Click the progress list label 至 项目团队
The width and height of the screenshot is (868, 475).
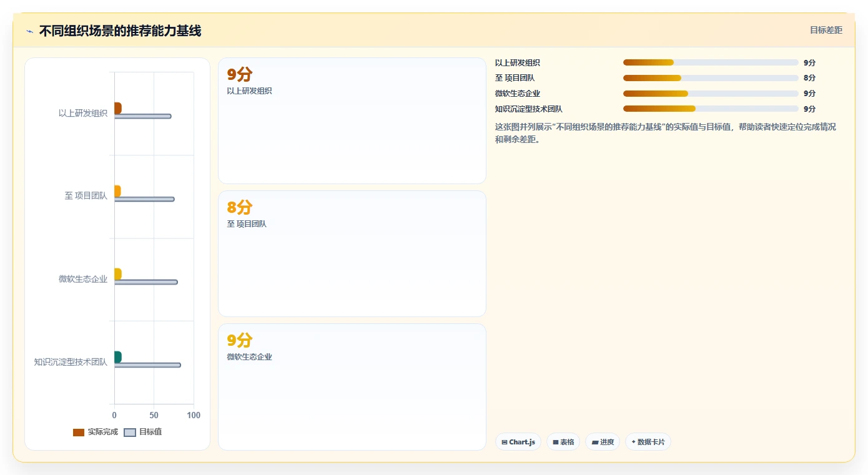515,78
